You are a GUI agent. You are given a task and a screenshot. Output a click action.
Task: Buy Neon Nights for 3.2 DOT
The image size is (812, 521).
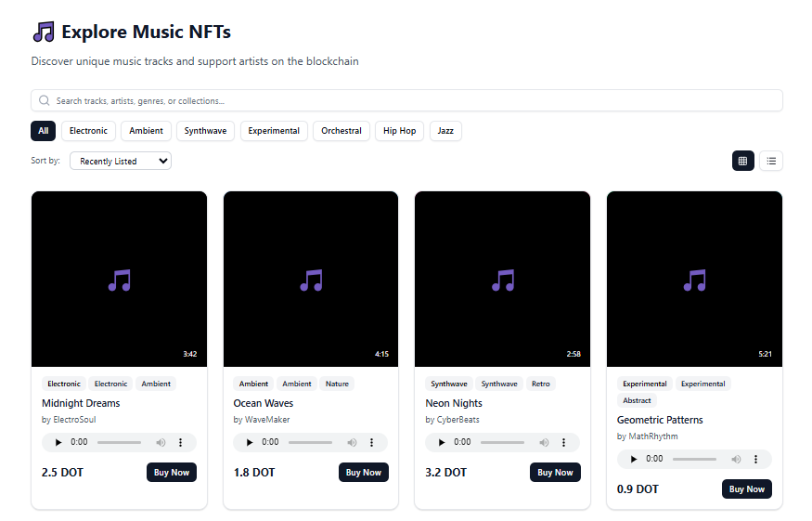coord(555,473)
